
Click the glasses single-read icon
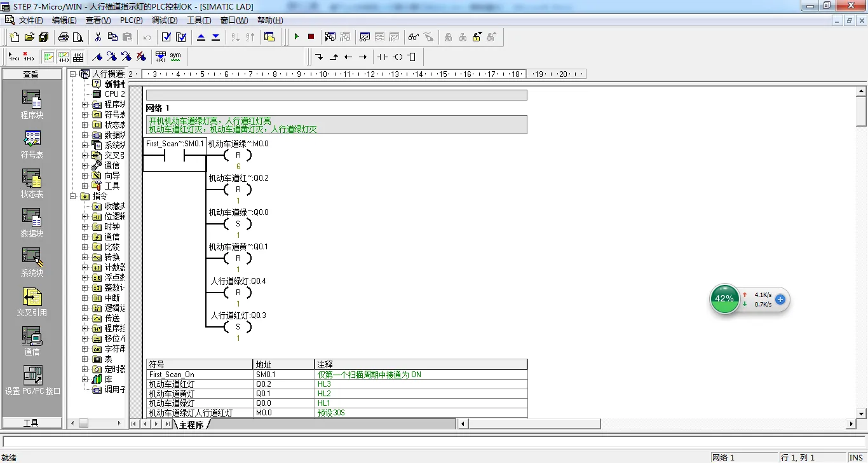[414, 37]
